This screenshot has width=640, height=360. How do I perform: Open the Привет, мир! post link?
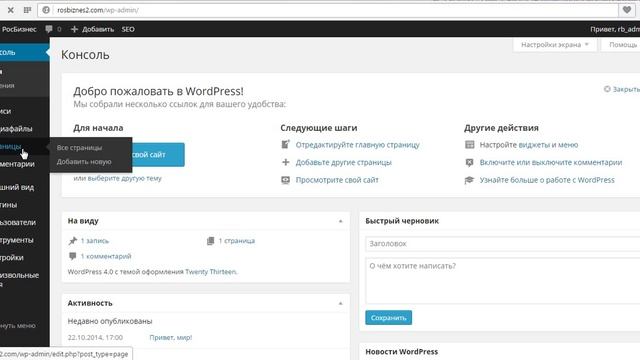click(171, 338)
